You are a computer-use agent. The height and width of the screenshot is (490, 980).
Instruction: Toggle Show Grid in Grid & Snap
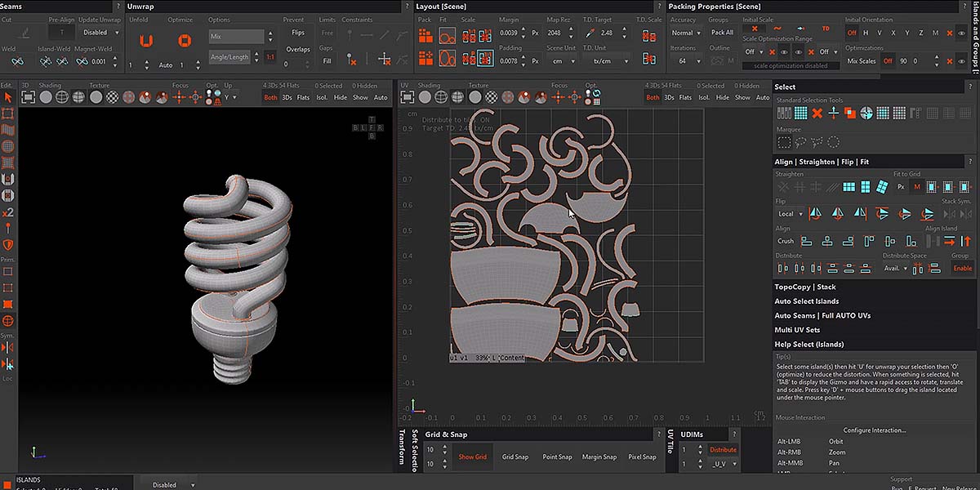tap(472, 457)
